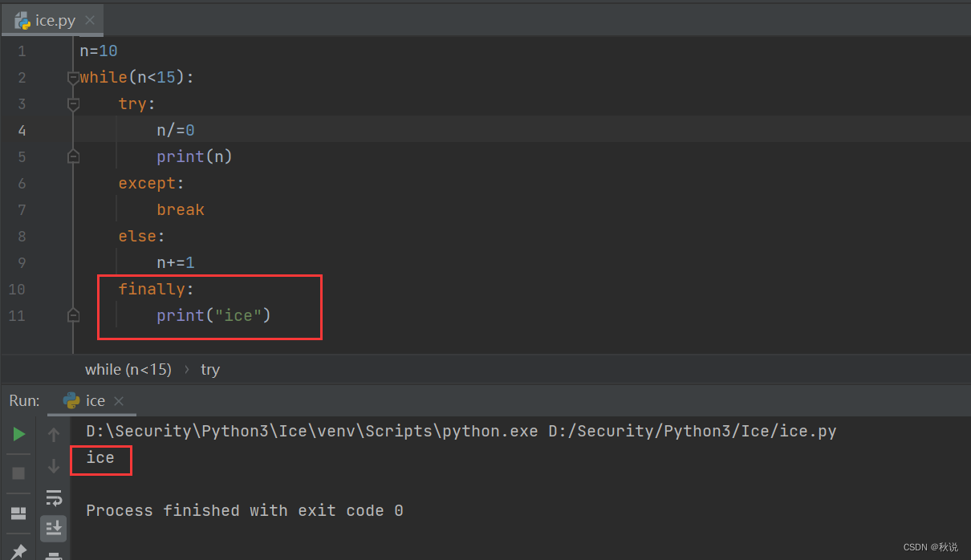Viewport: 971px width, 560px height.
Task: Click the 'finally:' keyword
Action: click(156, 289)
